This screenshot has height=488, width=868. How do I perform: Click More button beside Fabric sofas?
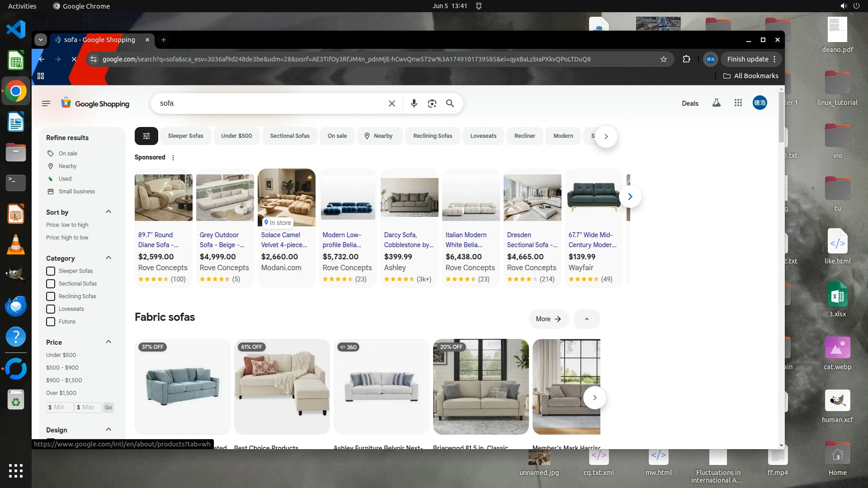548,319
